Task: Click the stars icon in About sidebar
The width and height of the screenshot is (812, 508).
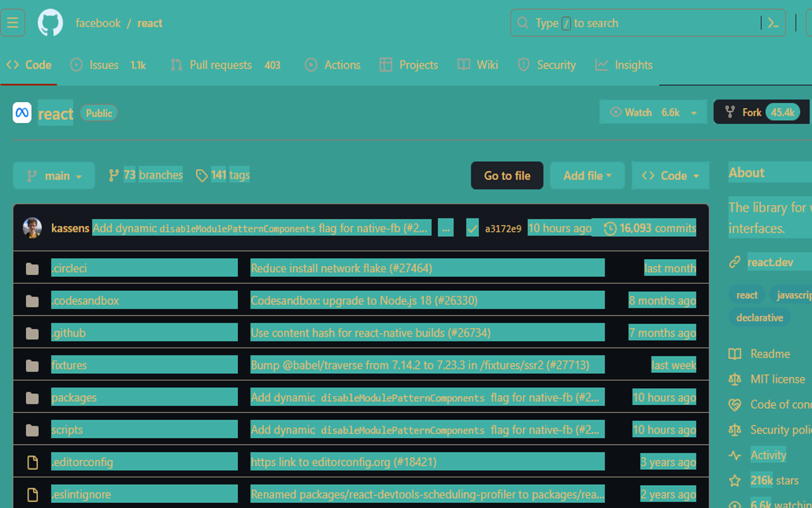Action: click(735, 481)
